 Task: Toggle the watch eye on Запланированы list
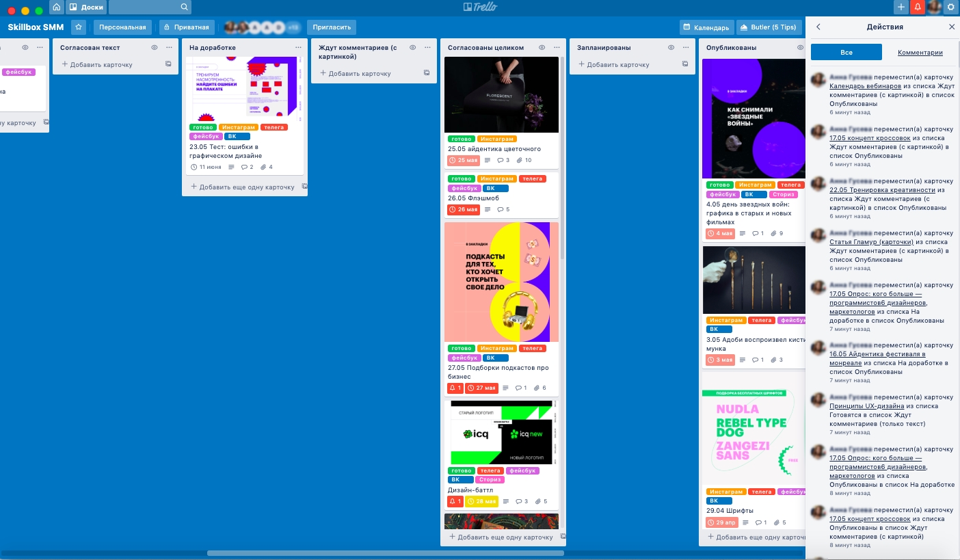pyautogui.click(x=671, y=47)
